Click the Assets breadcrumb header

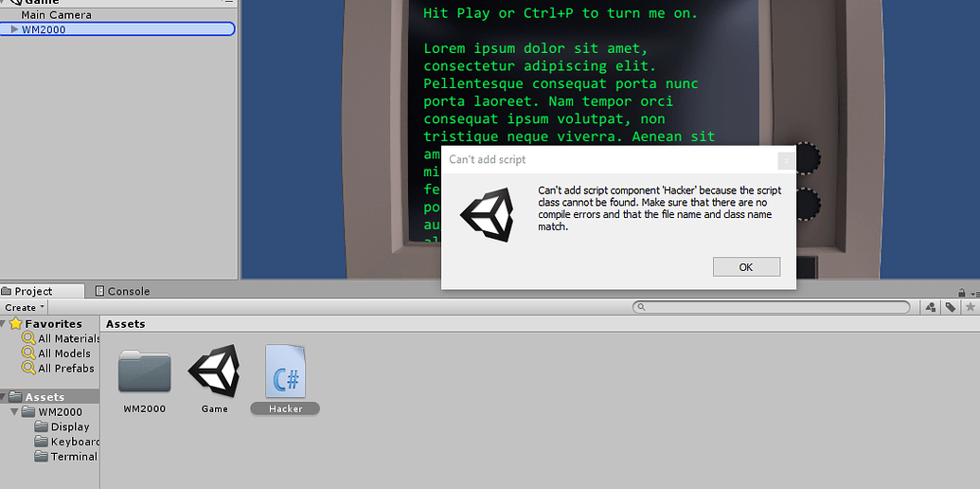126,324
